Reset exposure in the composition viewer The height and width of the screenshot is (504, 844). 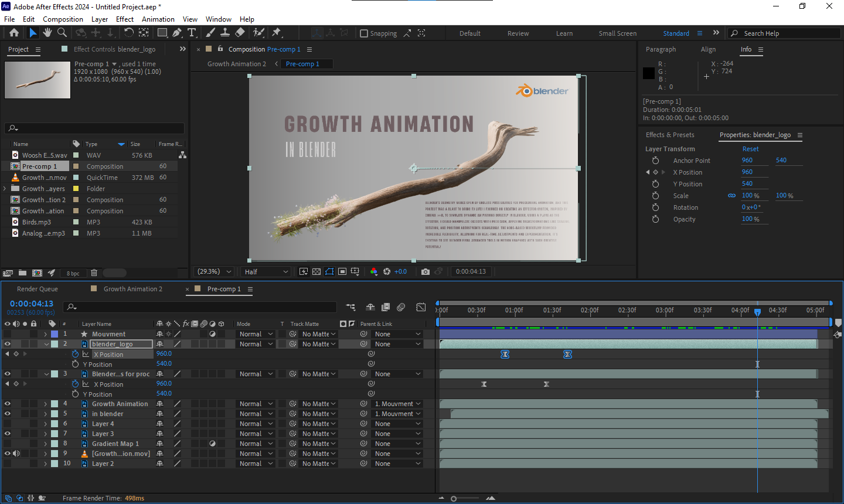coord(386,271)
